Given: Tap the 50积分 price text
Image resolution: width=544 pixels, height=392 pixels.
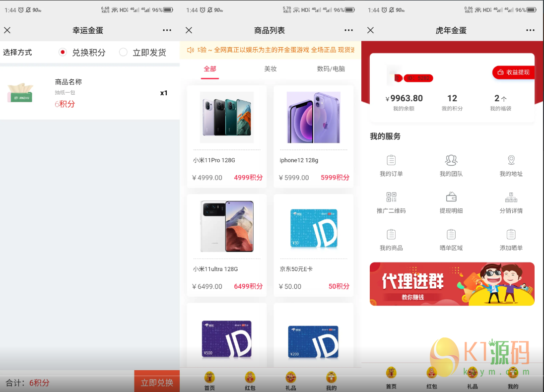Looking at the screenshot, I should pyautogui.click(x=339, y=286).
